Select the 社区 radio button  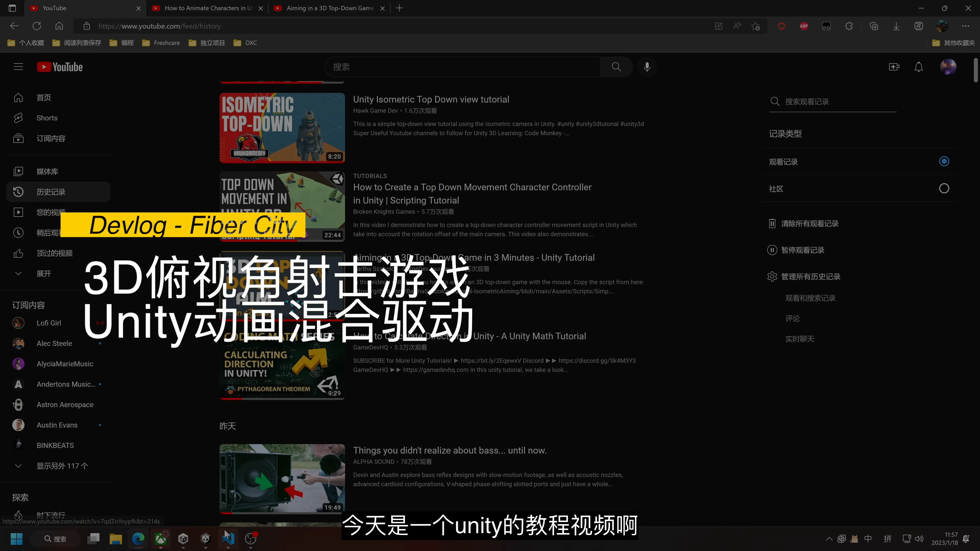pyautogui.click(x=944, y=189)
